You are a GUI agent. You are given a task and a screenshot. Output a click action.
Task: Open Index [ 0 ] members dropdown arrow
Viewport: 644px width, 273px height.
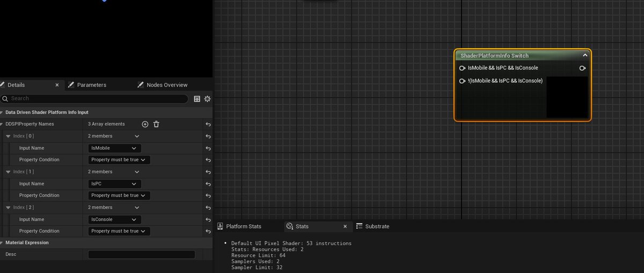click(137, 136)
